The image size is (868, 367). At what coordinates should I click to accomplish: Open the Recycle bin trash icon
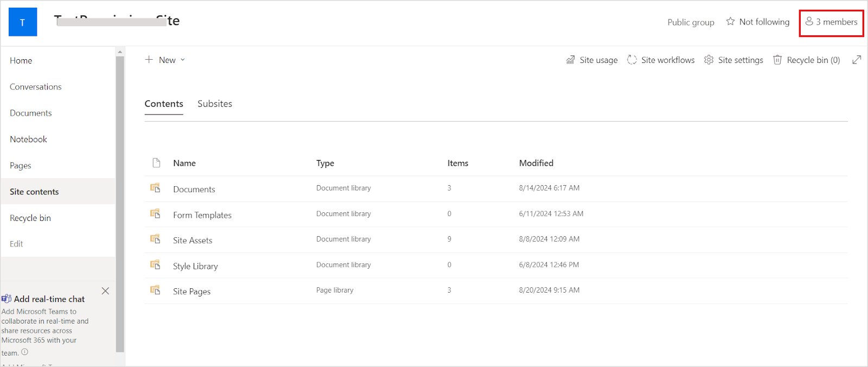pyautogui.click(x=777, y=60)
